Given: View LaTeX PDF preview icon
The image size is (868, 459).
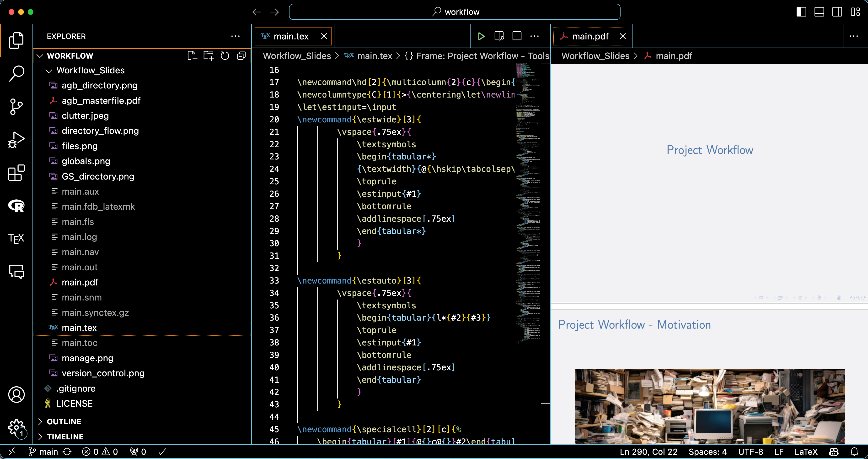Looking at the screenshot, I should pyautogui.click(x=499, y=36).
